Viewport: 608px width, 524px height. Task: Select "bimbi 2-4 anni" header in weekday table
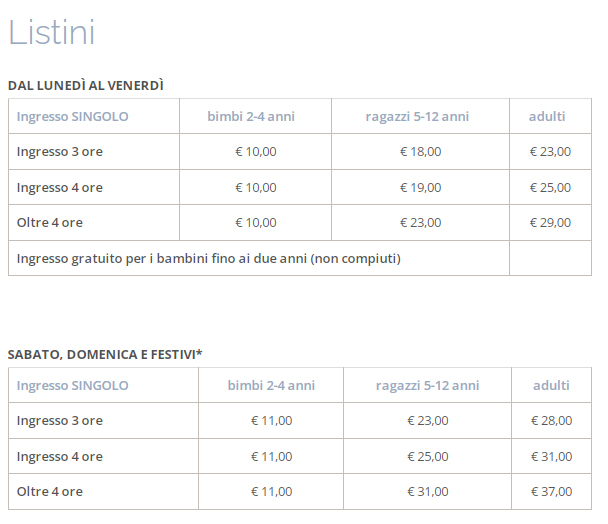[x=255, y=117]
